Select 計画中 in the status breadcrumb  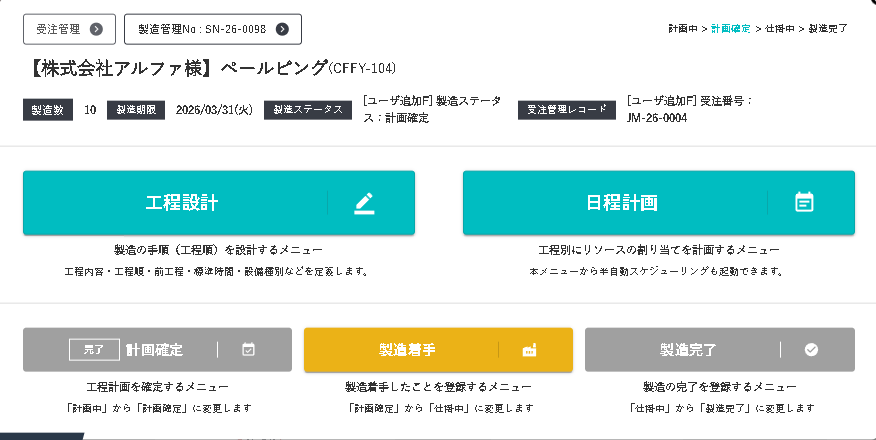(x=683, y=28)
